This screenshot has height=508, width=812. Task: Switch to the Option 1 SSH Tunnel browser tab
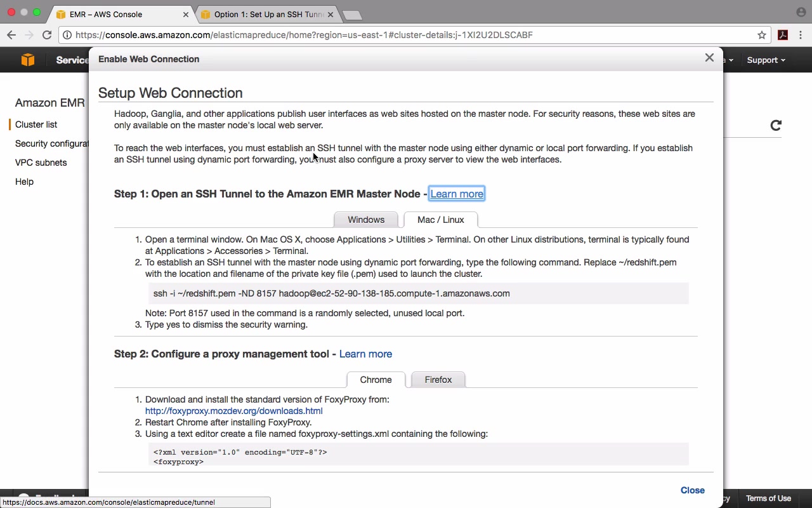268,14
